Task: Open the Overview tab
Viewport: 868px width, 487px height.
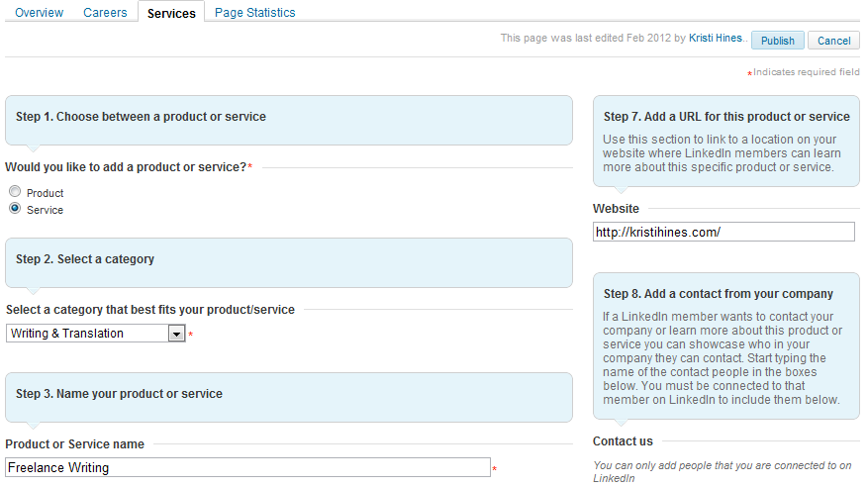Action: click(39, 12)
